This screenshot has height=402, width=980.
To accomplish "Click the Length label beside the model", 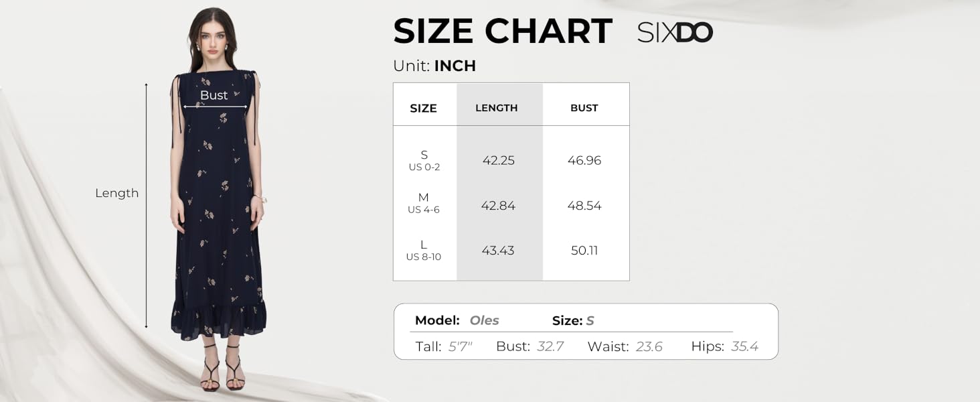I will 116,193.
